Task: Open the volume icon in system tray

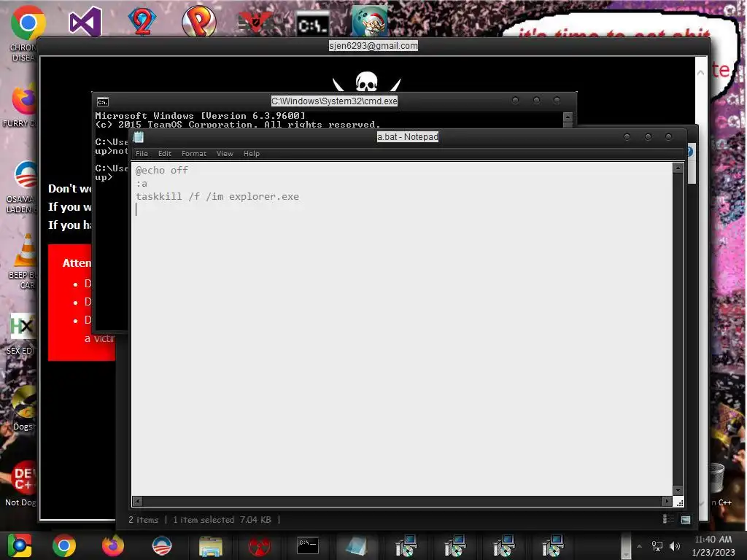Action: (674, 546)
